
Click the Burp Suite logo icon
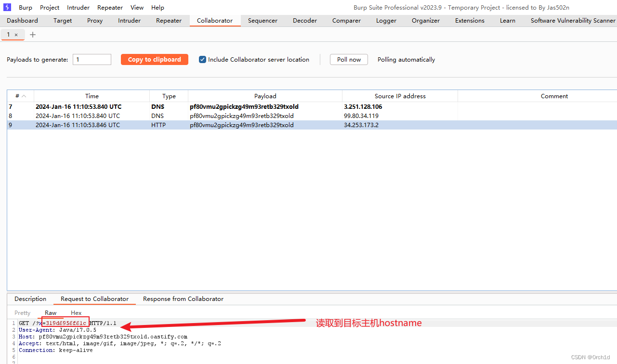(7, 7)
